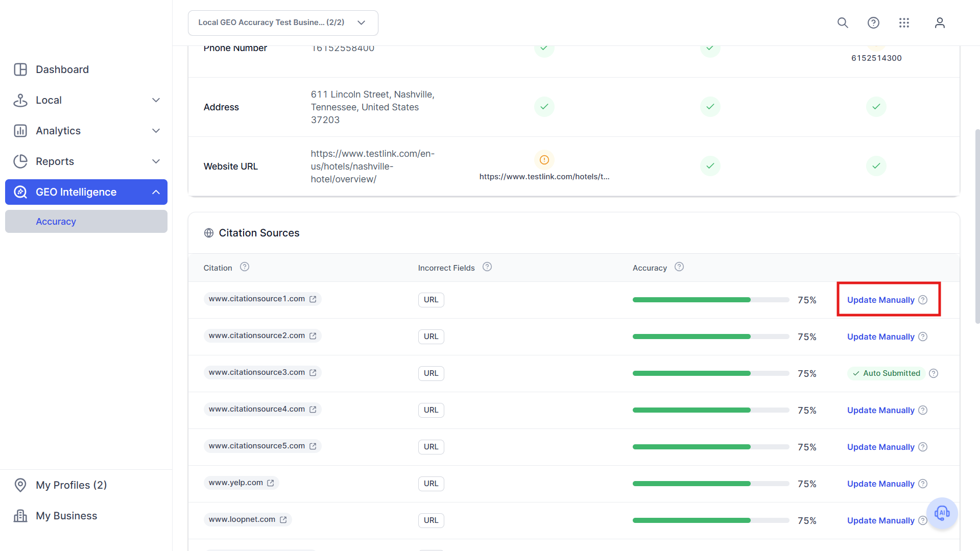The image size is (980, 551).
Task: Click the info icon beside Accuracy column header
Action: (679, 267)
